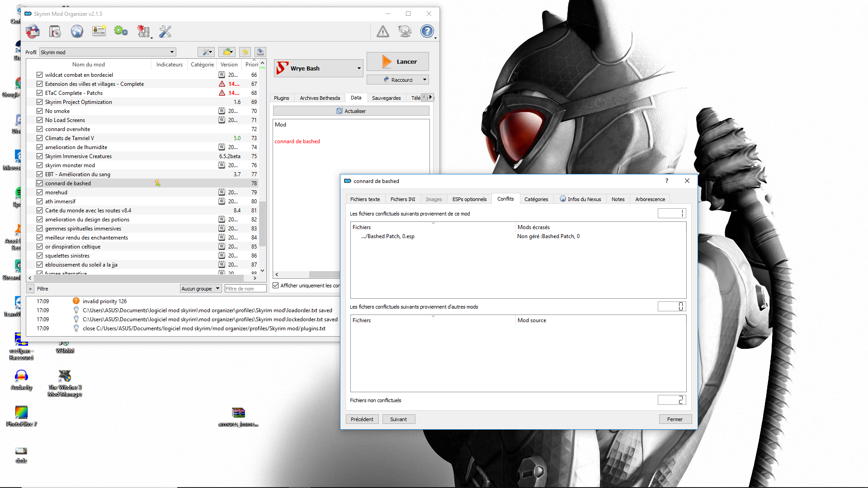The height and width of the screenshot is (488, 868).
Task: Toggle Skyrim Immersive Creatures checkbox
Action: point(40,156)
